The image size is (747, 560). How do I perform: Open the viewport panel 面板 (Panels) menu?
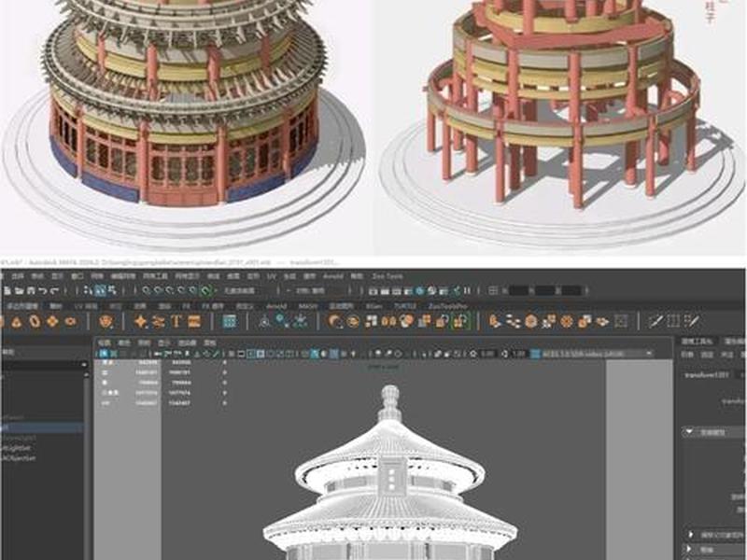coord(210,343)
